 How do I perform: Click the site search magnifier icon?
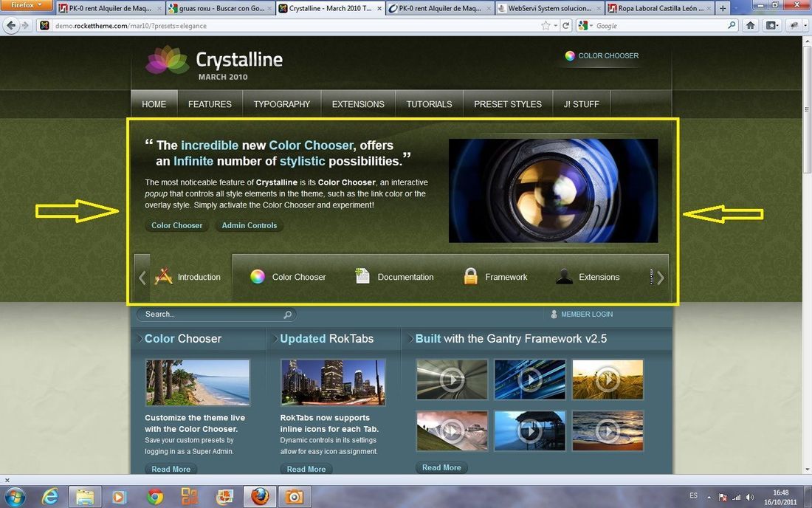point(288,315)
